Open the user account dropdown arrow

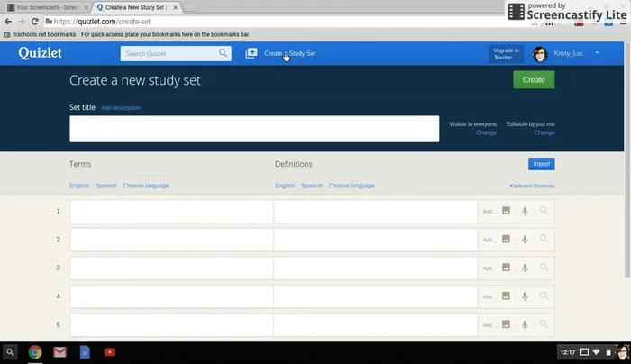[597, 53]
